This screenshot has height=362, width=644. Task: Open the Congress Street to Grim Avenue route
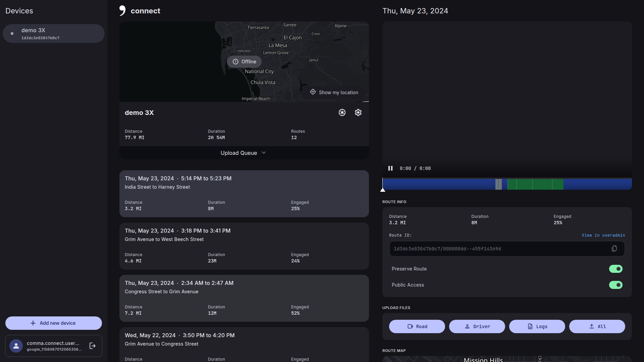click(x=244, y=298)
